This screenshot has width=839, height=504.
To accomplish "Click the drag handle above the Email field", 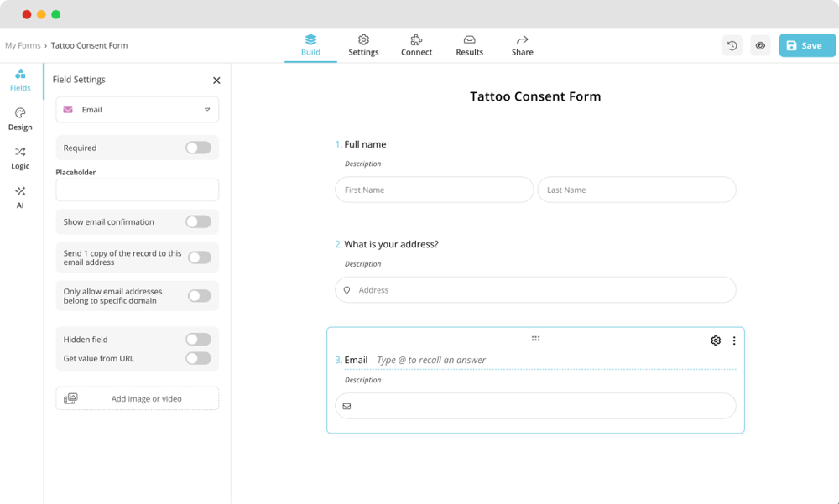I will pos(535,338).
